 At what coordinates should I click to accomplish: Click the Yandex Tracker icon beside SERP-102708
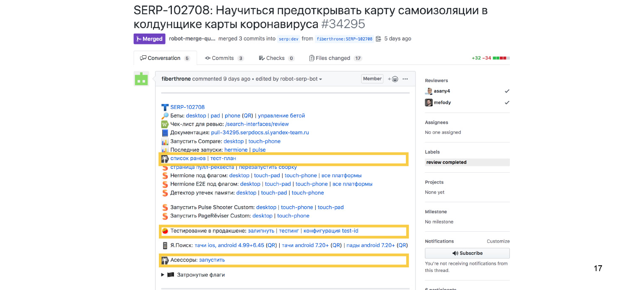coord(164,107)
